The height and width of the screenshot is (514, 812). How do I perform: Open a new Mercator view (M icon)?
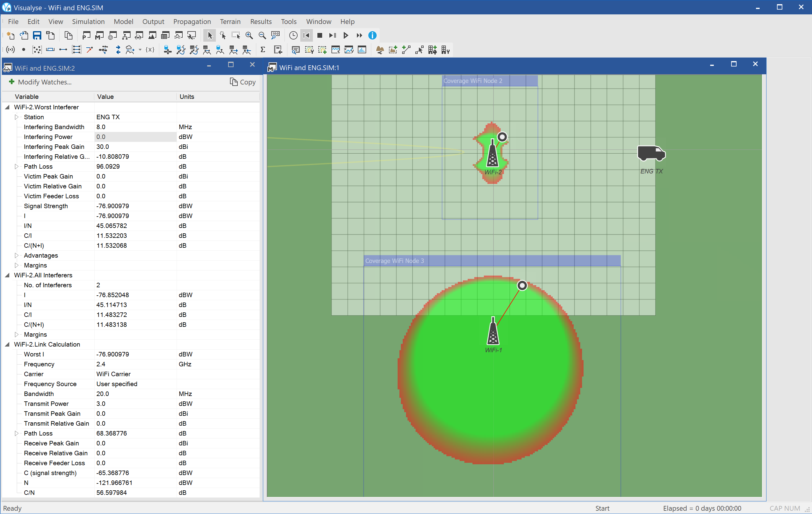[99, 35]
